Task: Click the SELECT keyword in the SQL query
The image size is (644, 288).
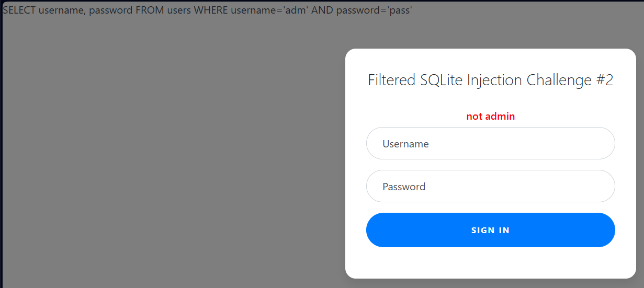Action: click(x=19, y=10)
